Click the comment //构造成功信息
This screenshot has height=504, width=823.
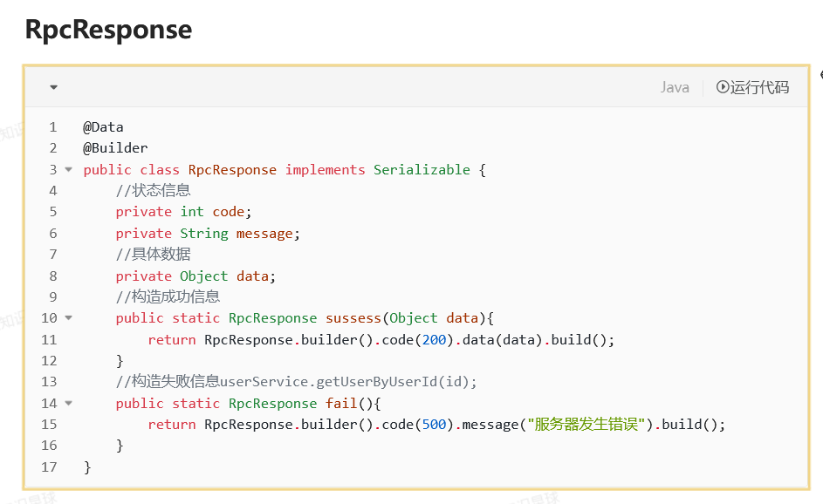click(x=168, y=297)
